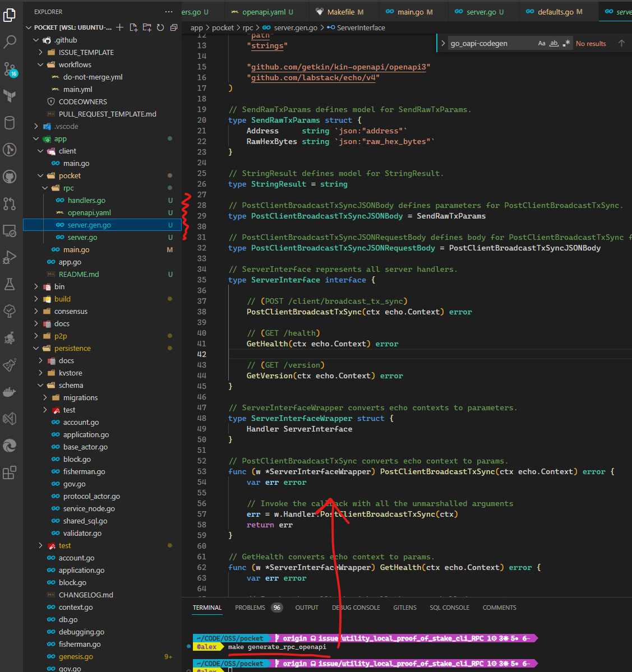Open the Edge browser tools icon
The height and width of the screenshot is (672, 632).
[10, 446]
